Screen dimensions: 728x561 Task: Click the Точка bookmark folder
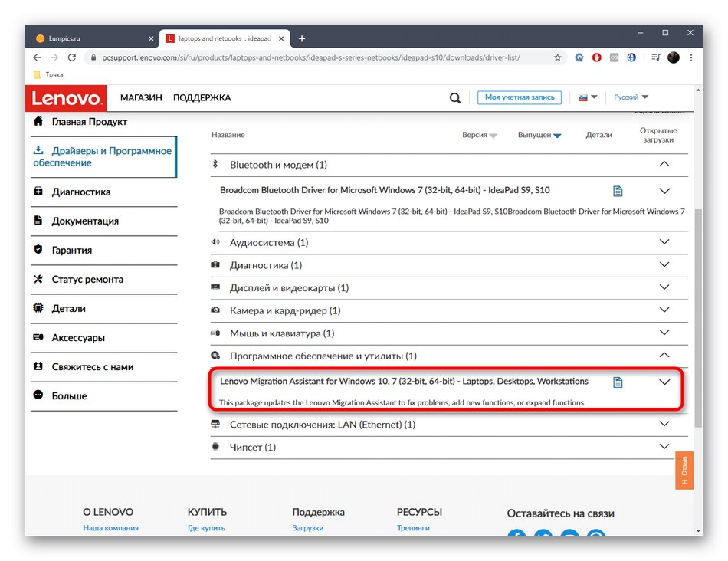coord(49,74)
